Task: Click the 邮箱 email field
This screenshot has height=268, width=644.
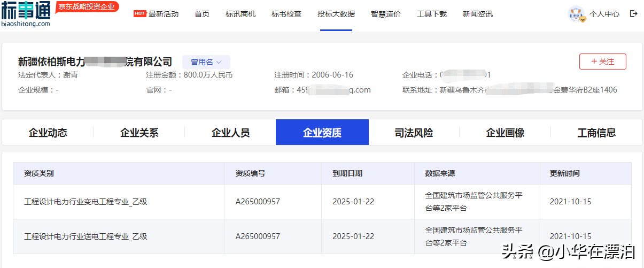Action: pos(322,90)
